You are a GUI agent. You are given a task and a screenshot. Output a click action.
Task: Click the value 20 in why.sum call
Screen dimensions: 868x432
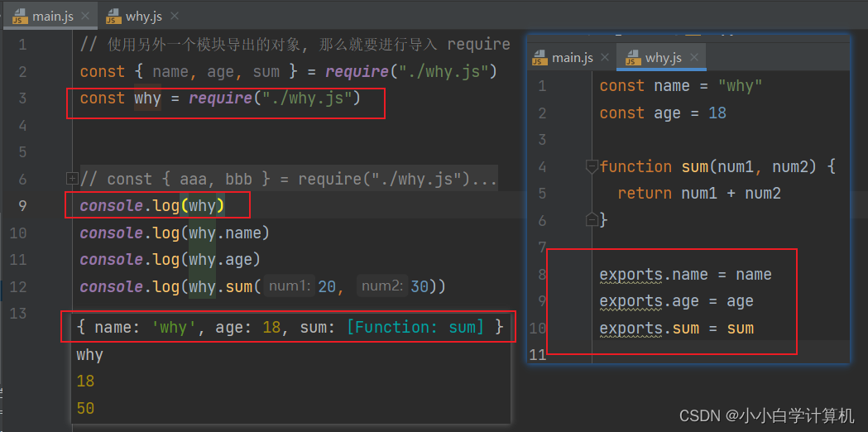tap(327, 287)
